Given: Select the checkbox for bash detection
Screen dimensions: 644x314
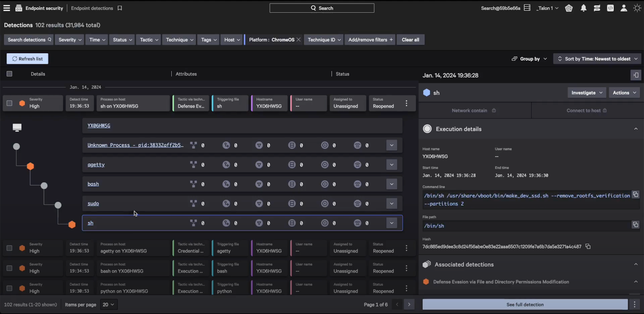Looking at the screenshot, I should click(x=9, y=268).
